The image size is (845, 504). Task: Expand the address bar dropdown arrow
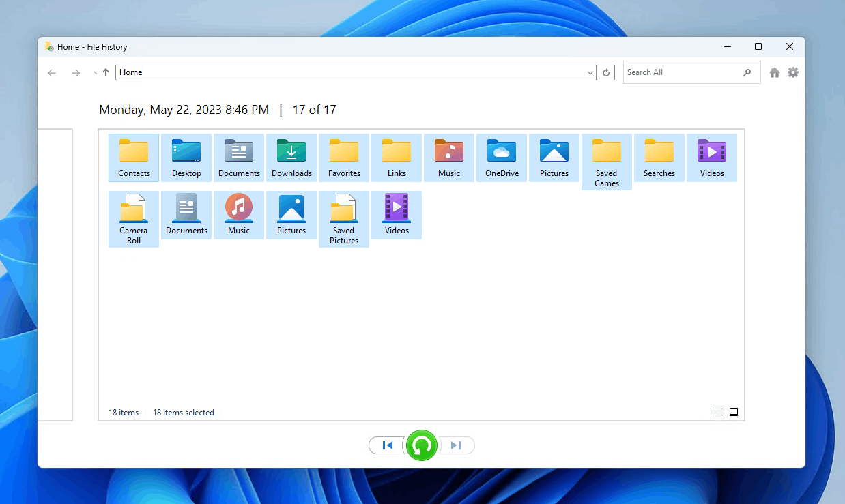pyautogui.click(x=590, y=72)
